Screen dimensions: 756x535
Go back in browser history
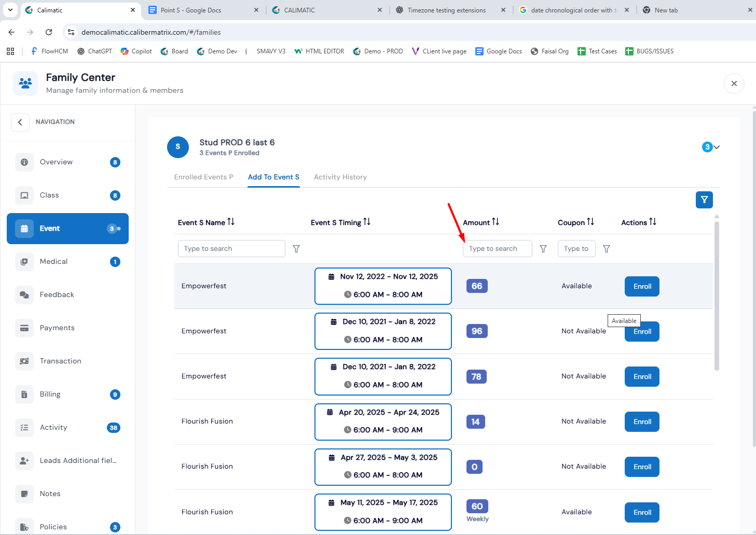pos(11,32)
